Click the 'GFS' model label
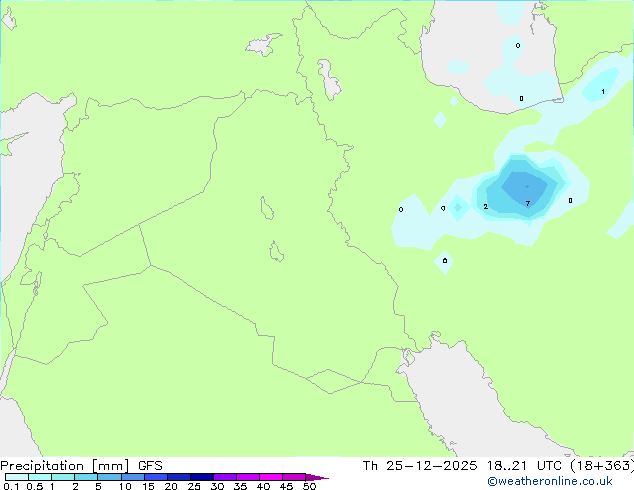Image resolution: width=634 pixels, height=490 pixels. point(150,466)
